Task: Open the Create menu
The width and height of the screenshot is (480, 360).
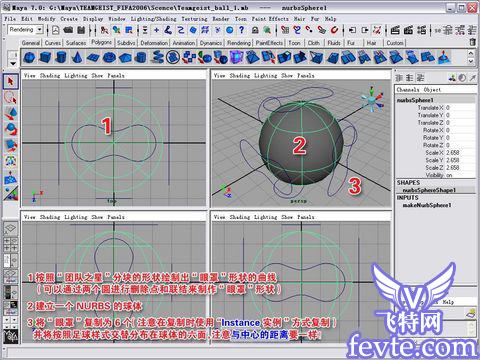Action: pyautogui.click(x=69, y=19)
